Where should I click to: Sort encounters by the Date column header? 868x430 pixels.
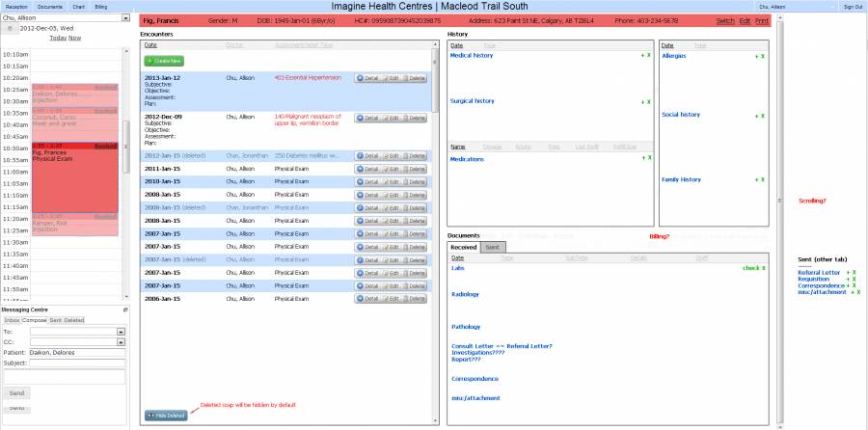150,44
